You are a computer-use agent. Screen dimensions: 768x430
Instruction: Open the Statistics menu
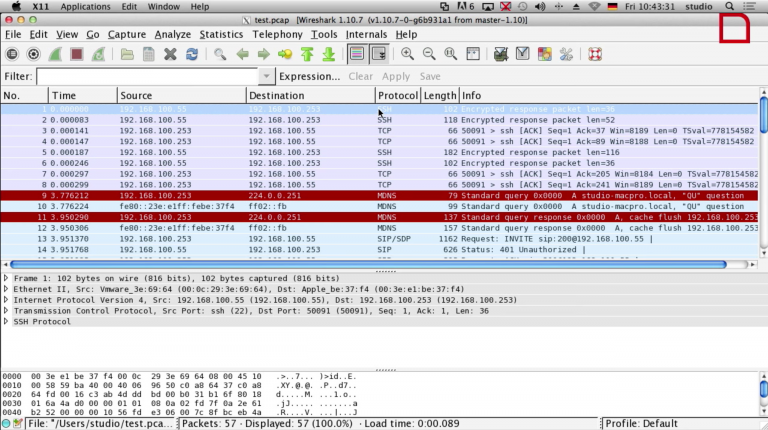pyautogui.click(x=221, y=34)
